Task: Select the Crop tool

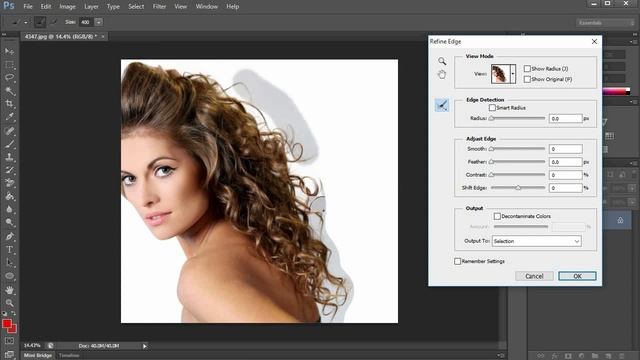Action: [x=9, y=104]
